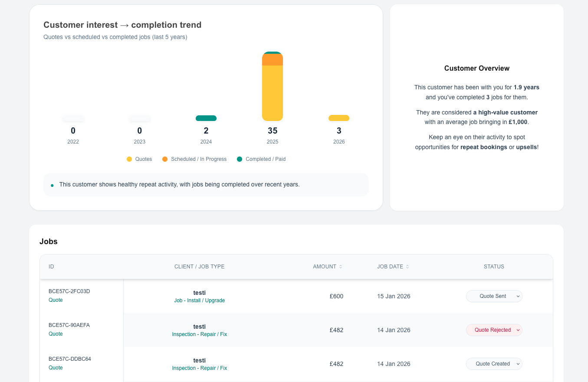Open the Job - Install / Upgrade job type link
Viewport: 588px width, 382px height.
click(x=199, y=300)
